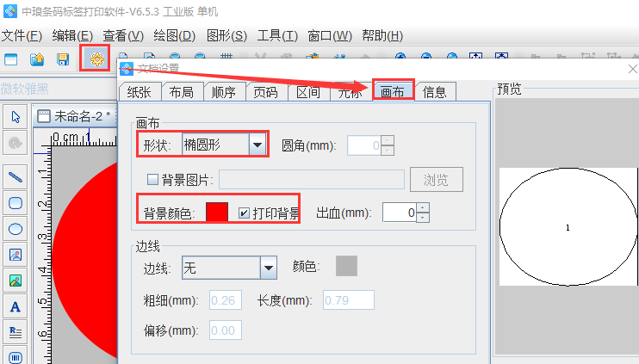Viewport: 639px width, 364px height.
Task: Enable the 背景图片 checkbox
Action: [152, 179]
